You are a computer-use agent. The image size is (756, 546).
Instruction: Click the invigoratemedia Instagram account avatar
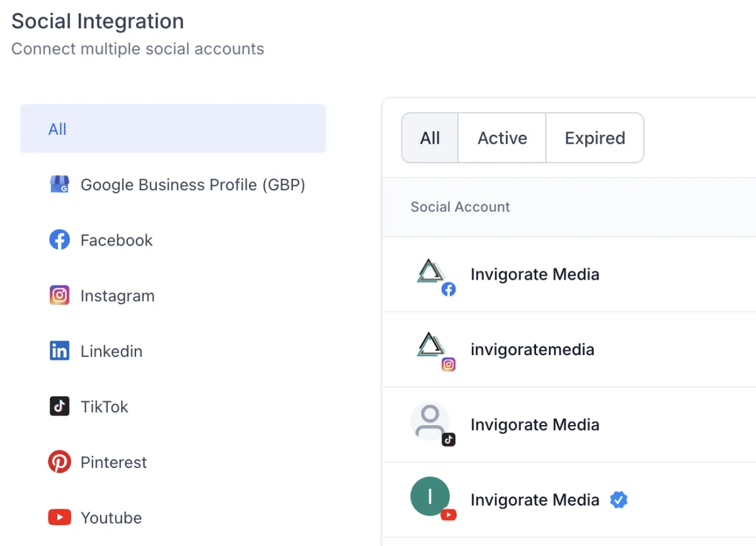coord(432,346)
